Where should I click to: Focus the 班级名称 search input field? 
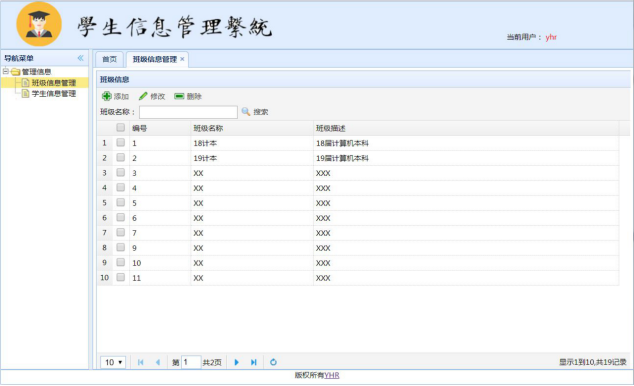coord(188,112)
